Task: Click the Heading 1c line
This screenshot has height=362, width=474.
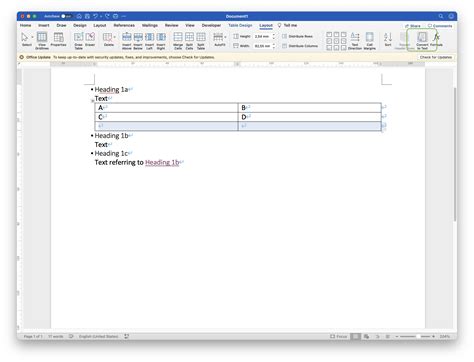Action: pyautogui.click(x=111, y=153)
